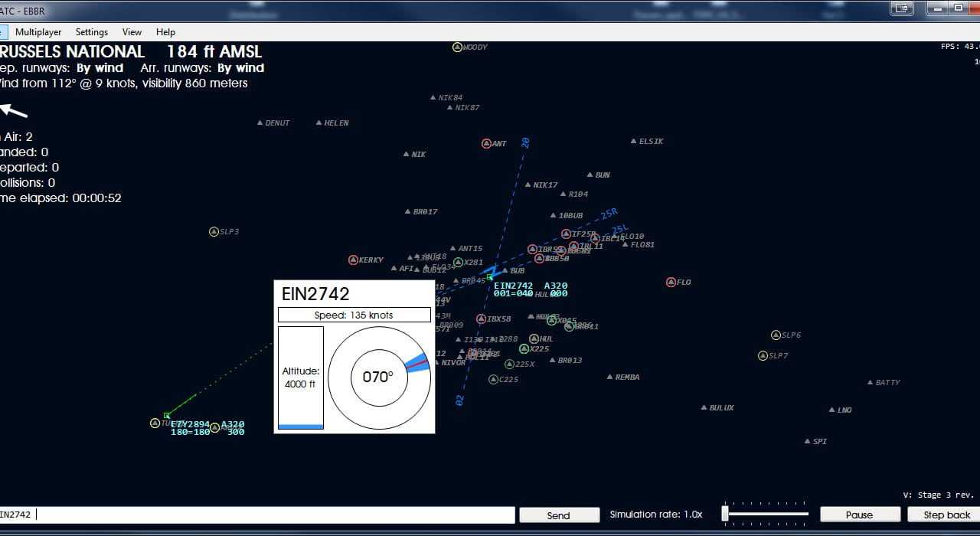Select the EZY2894 aircraft blip
Viewport: 980px width, 536px height.
point(167,416)
